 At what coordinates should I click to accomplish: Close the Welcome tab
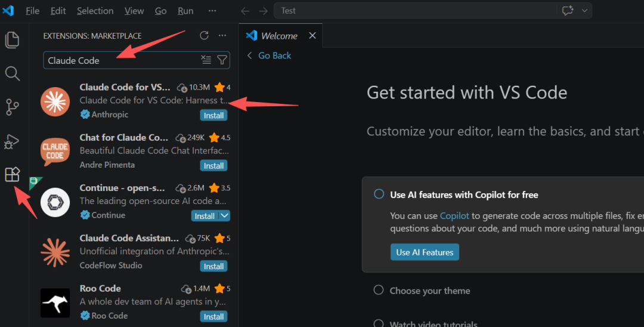tap(312, 36)
